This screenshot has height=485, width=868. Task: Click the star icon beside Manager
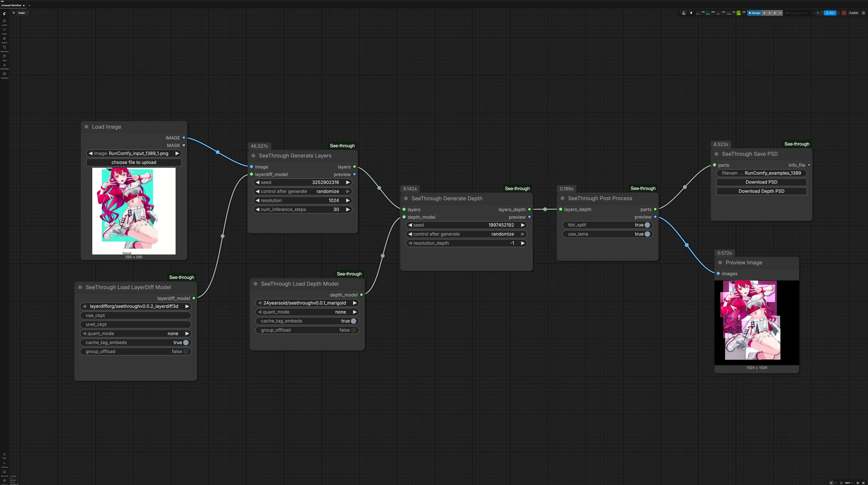pyautogui.click(x=765, y=13)
